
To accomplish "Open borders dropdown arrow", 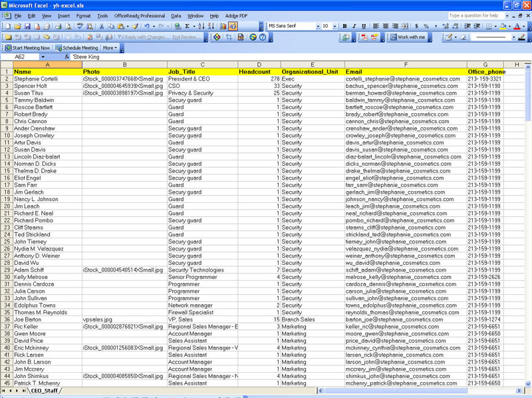I will (495, 26).
